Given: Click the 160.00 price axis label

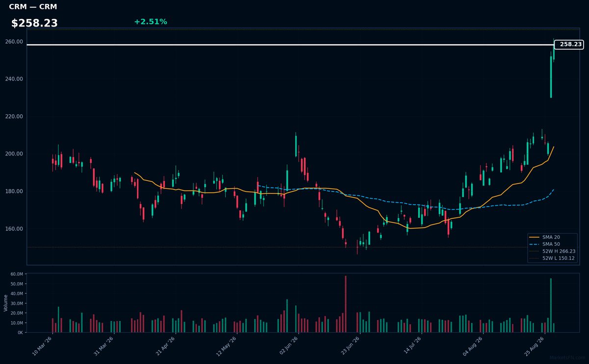Looking at the screenshot, I should [x=14, y=229].
